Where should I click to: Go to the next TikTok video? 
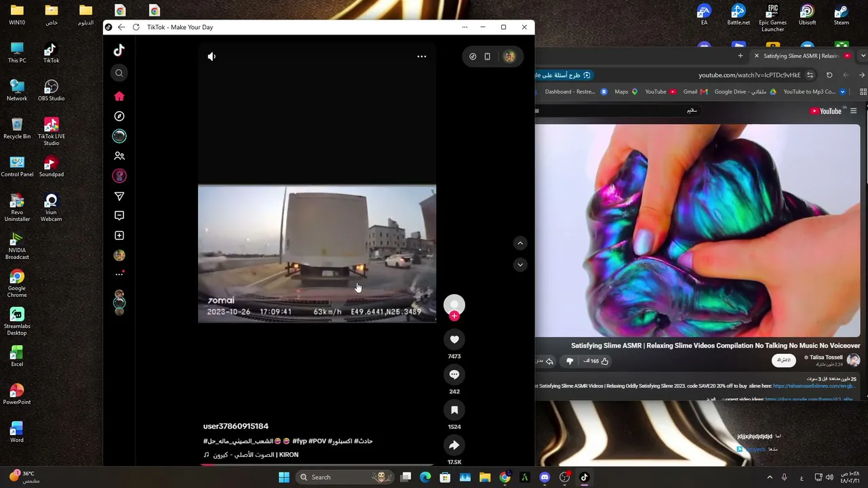click(x=520, y=264)
